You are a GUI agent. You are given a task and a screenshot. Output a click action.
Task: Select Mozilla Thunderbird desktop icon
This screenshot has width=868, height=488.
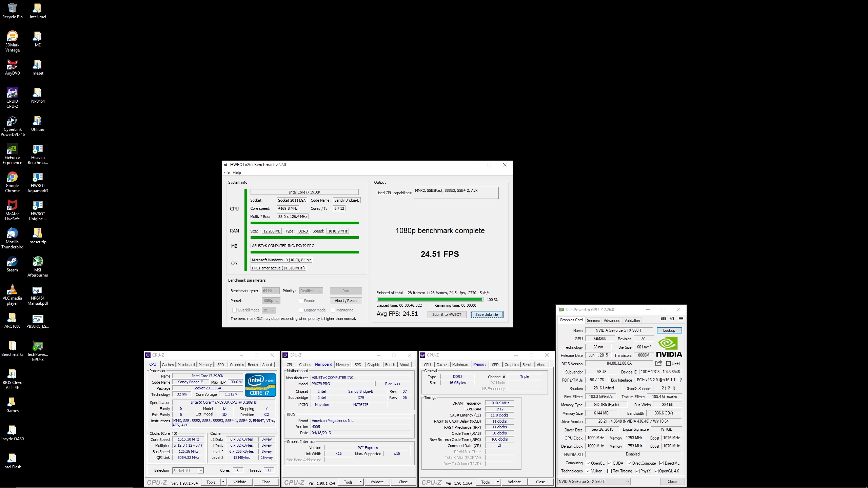coord(12,238)
